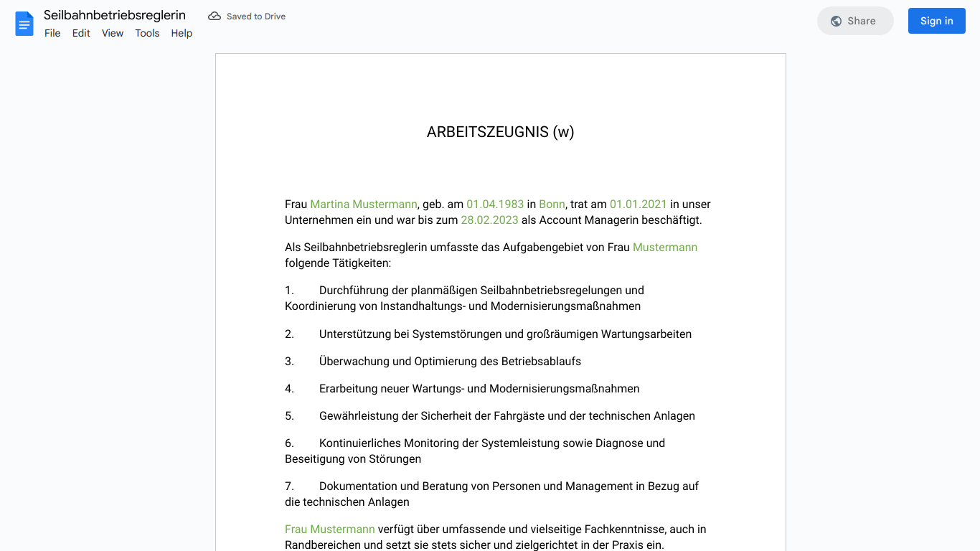This screenshot has height=551, width=980.
Task: Click the document title Seilbahnbetriebsreglerin
Action: (115, 15)
